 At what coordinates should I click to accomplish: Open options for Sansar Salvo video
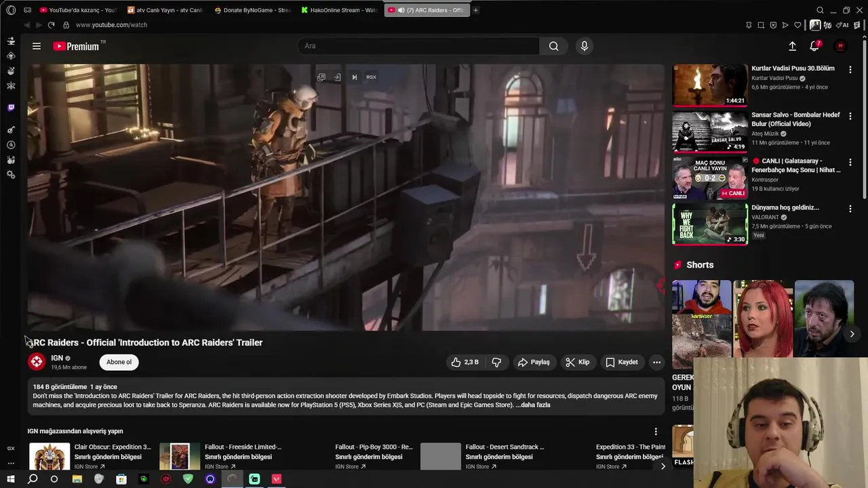pos(850,117)
